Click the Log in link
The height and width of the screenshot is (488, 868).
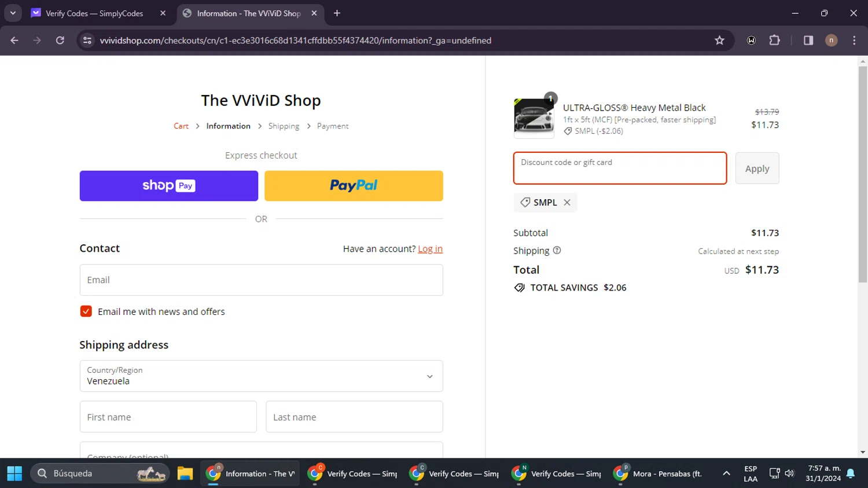pos(431,249)
